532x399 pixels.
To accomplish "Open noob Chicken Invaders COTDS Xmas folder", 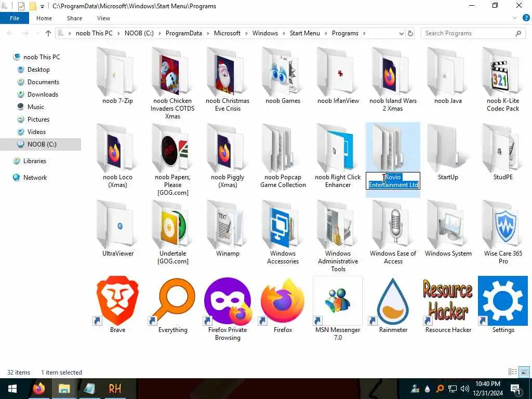I will pos(172,83).
